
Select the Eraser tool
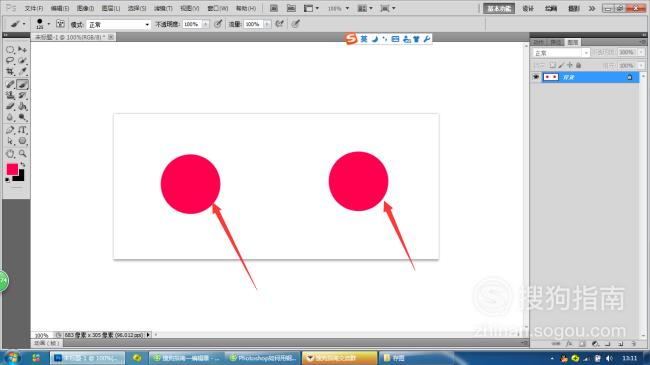[x=10, y=106]
